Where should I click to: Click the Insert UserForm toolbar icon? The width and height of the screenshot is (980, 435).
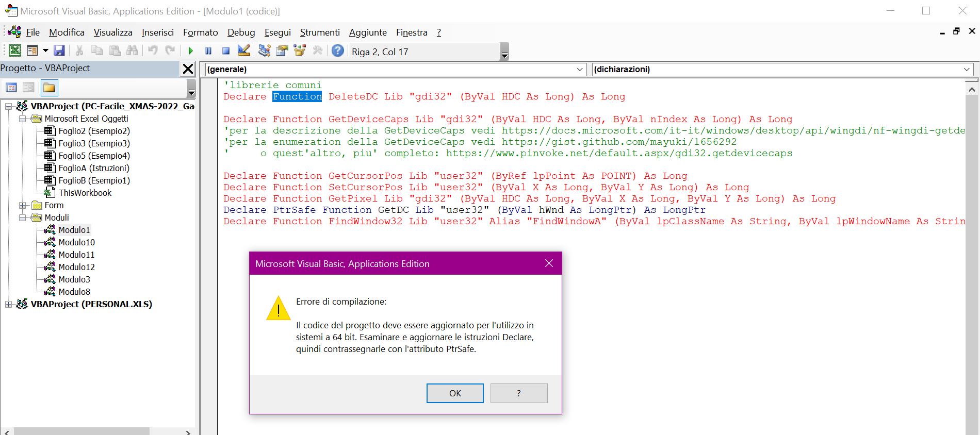[x=32, y=51]
